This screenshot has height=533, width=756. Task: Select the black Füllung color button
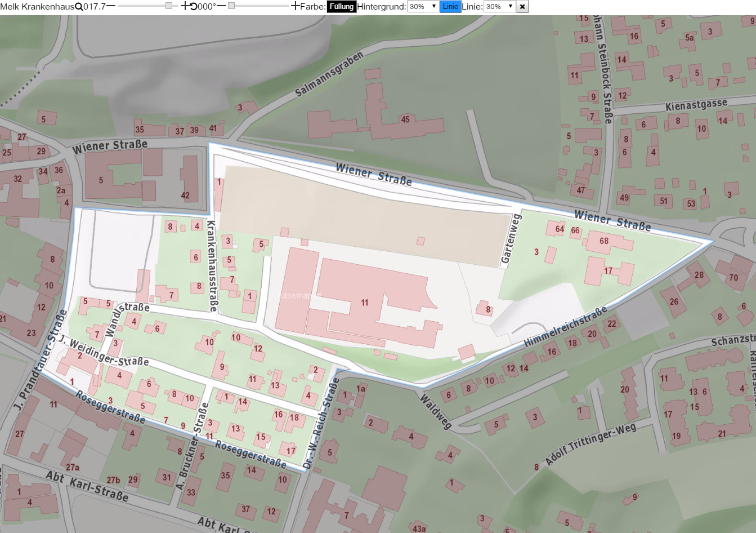tap(342, 7)
